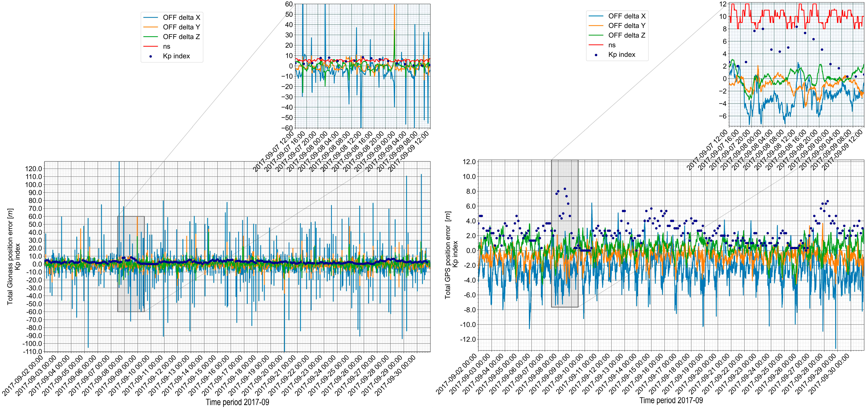
Task: Click the 12 tick on GPS inset y-axis
Action: 723,4
